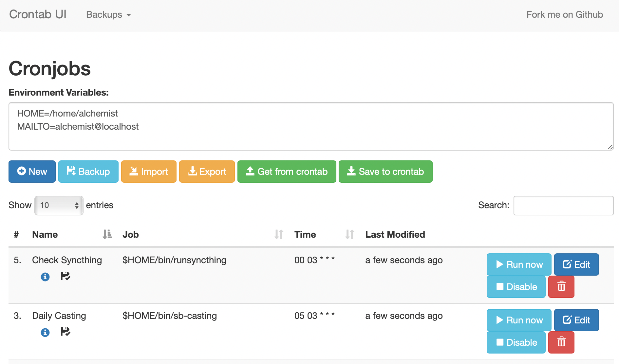Viewport: 619px width, 364px height.
Task: Click the saved-to-crontab icon under Check Syncthing
Action: point(66,276)
